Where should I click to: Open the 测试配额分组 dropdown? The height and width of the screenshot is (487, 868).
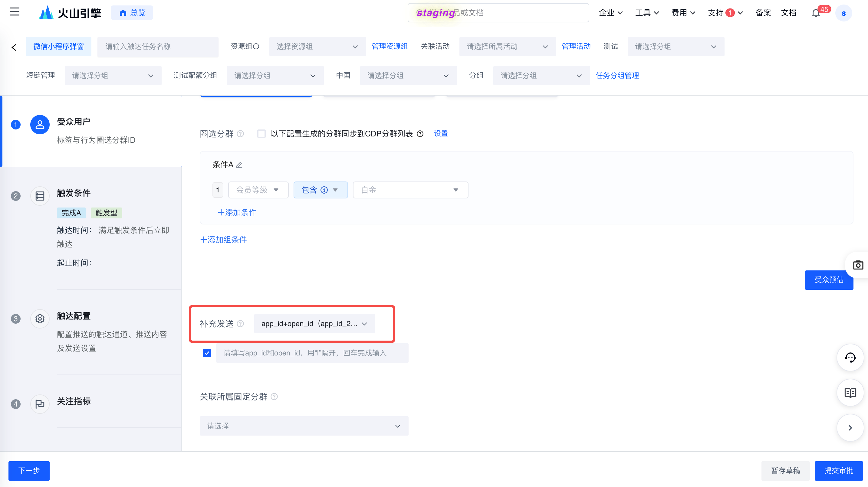275,75
